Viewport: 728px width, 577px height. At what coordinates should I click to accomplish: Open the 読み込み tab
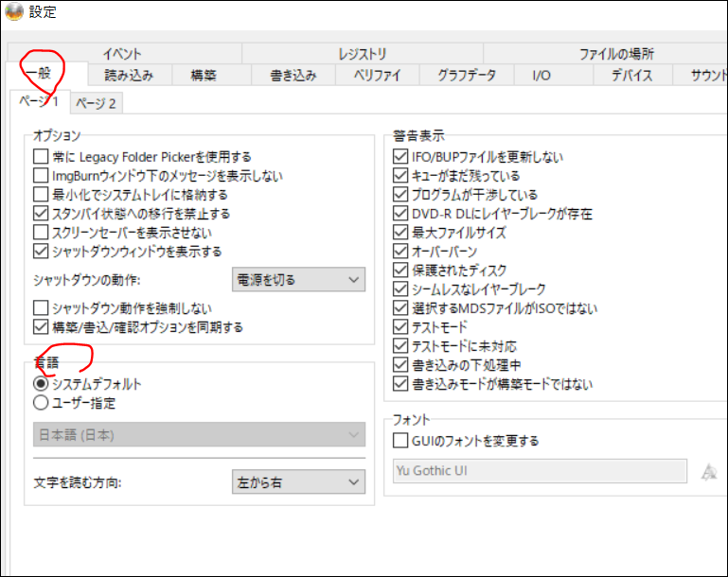[130, 75]
